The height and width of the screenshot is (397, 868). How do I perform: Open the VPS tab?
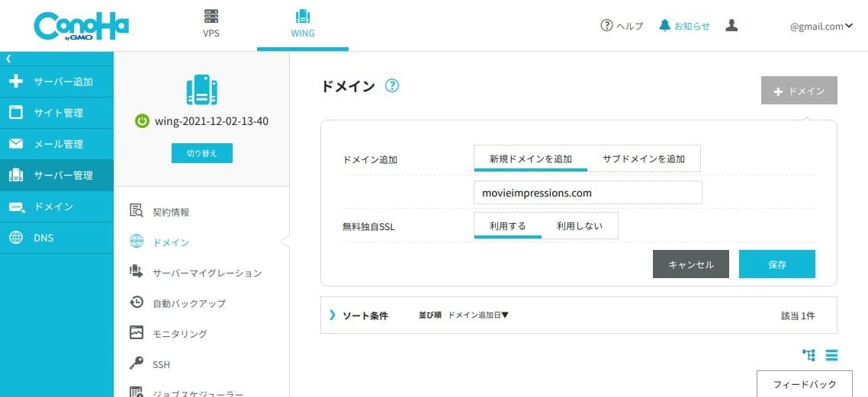(211, 24)
